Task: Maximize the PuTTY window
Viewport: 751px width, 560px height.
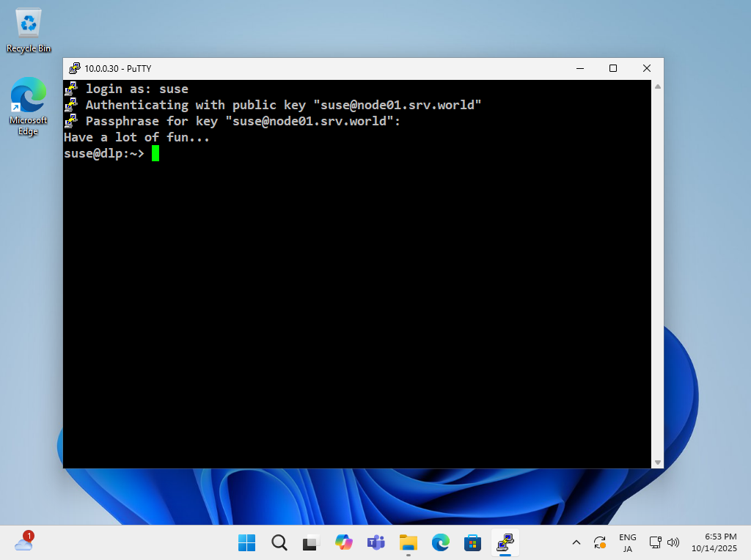Action: pyautogui.click(x=613, y=68)
